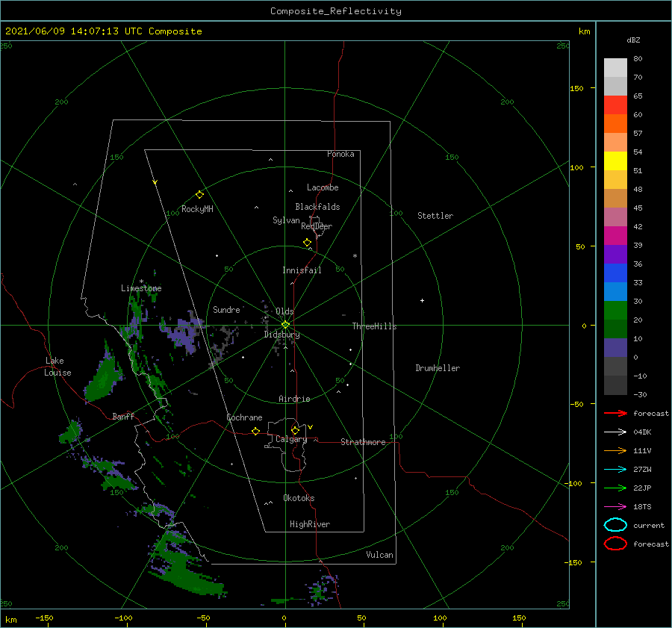Select the yellow 54 dBZ color swatch
This screenshot has width=672, height=628.
(x=615, y=161)
